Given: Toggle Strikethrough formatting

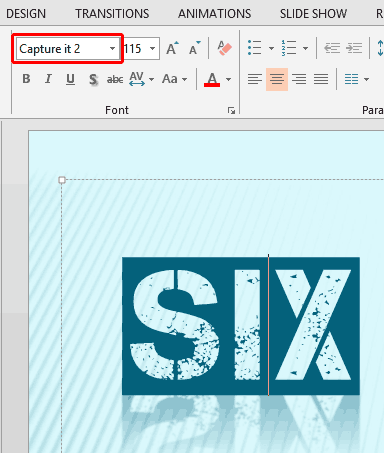Looking at the screenshot, I should pos(115,79).
